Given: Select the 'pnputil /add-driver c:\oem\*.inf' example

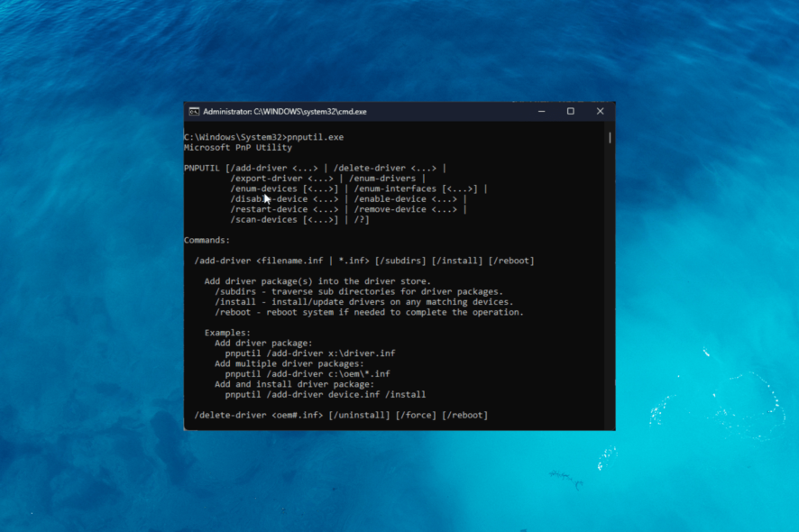Looking at the screenshot, I should 308,373.
